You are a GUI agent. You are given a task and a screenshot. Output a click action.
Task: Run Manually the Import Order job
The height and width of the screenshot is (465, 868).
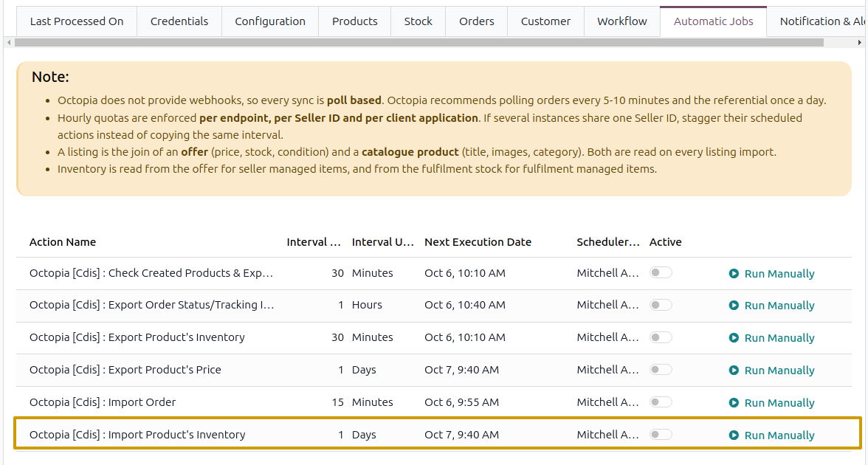click(x=772, y=402)
